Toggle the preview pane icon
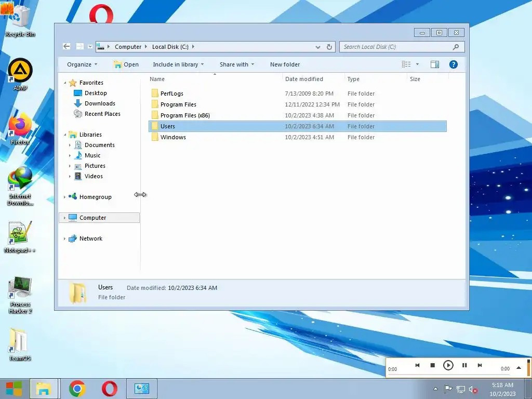 (435, 64)
